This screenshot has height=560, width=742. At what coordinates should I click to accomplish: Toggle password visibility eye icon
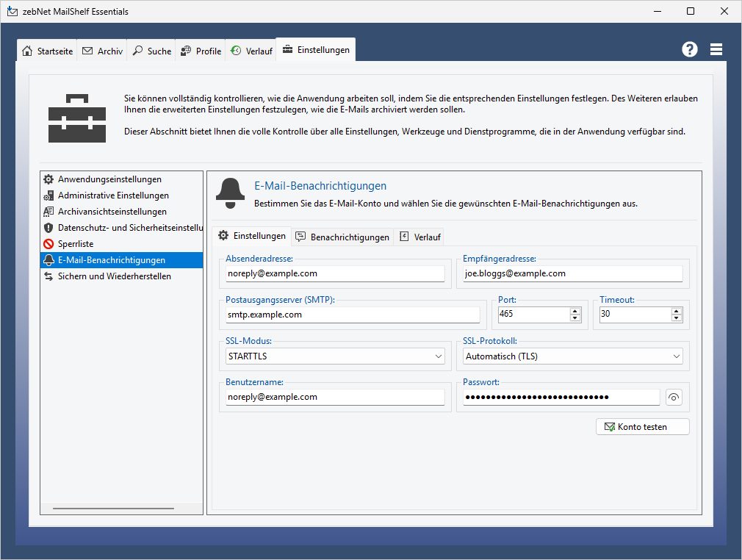coord(674,398)
